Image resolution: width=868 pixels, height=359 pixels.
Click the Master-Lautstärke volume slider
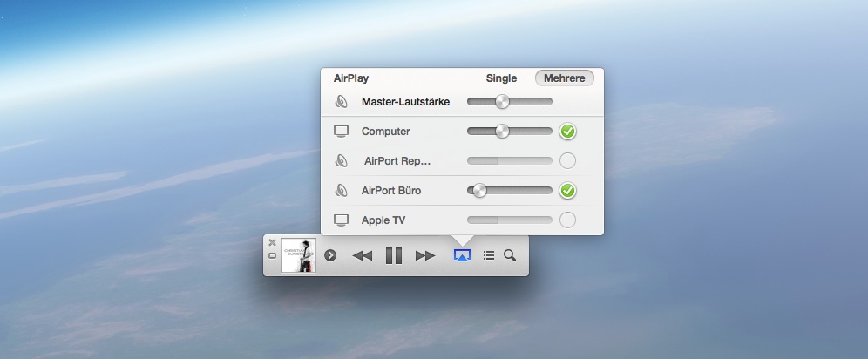[510, 102]
